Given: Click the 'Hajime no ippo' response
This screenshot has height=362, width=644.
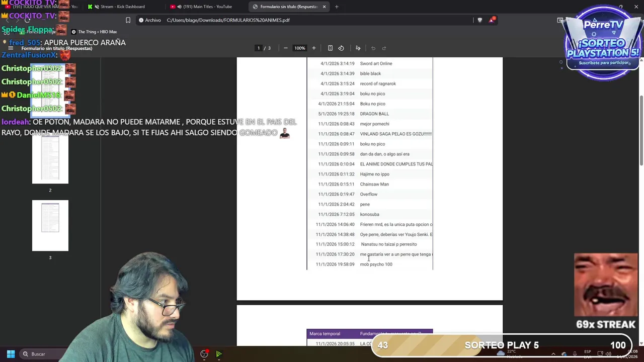Looking at the screenshot, I should [374, 174].
